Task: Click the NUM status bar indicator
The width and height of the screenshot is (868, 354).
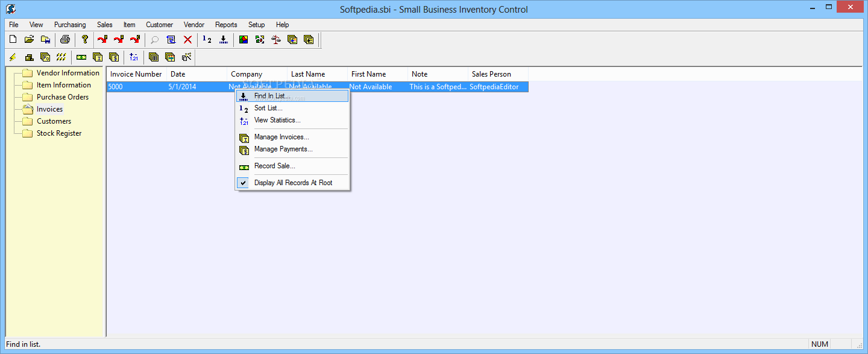Action: pyautogui.click(x=820, y=344)
